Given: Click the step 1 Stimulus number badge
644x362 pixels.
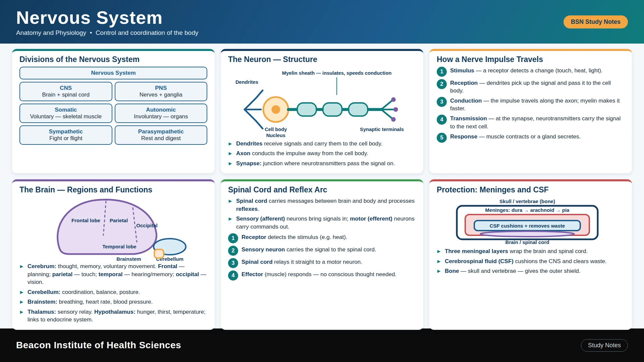Looking at the screenshot, I should [x=442, y=71].
